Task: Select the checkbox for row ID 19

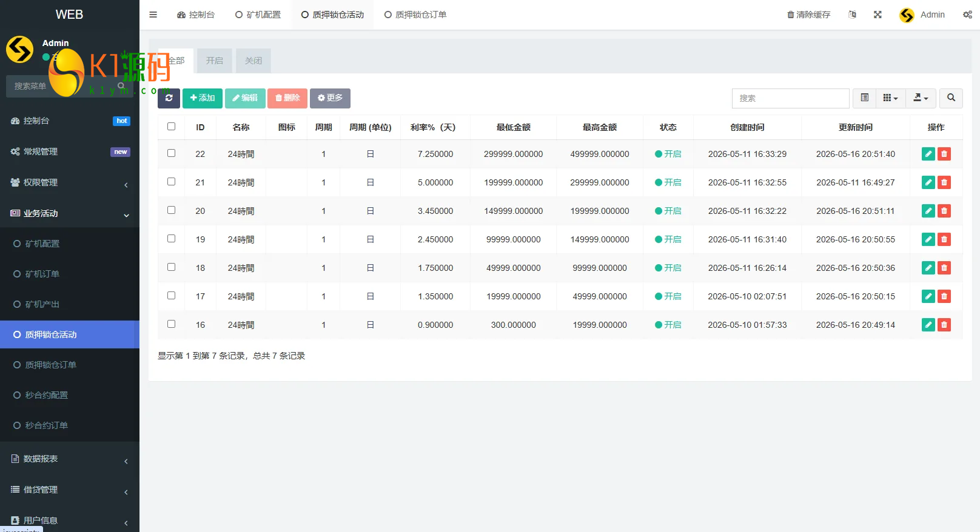Action: point(172,239)
